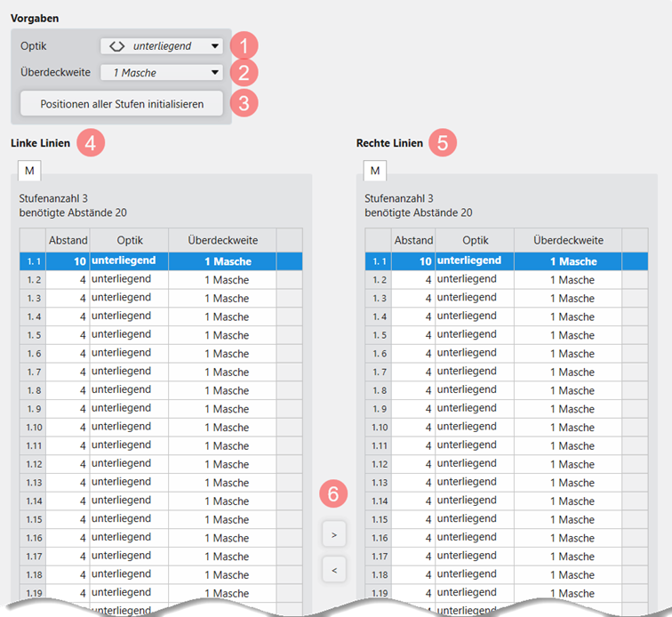Click the Überdeckweite column header in right table
The image size is (672, 617).
pos(567,240)
